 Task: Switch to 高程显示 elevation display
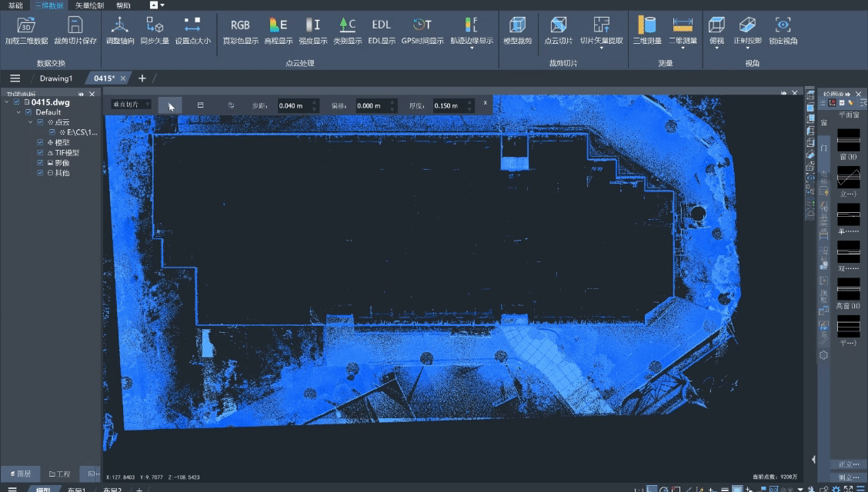click(x=278, y=25)
